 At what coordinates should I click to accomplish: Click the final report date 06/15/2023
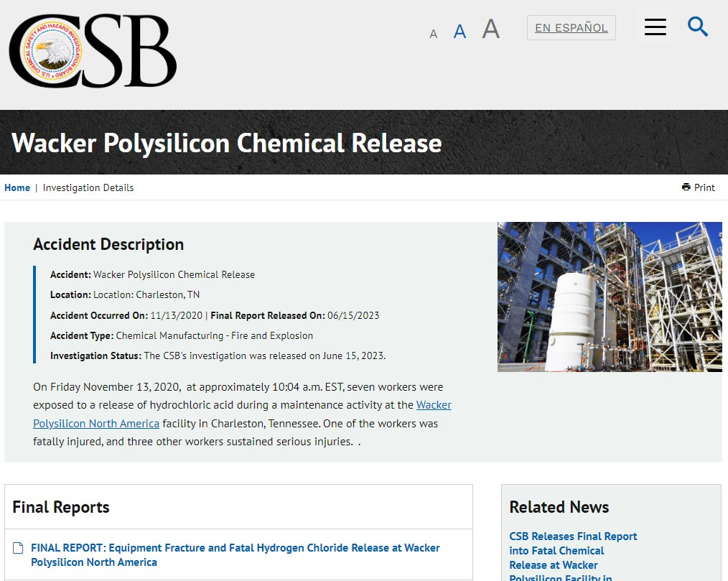coord(353,315)
